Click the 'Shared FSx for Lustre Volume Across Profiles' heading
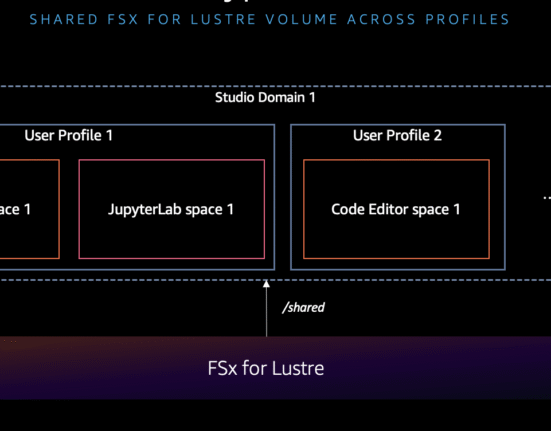The image size is (551, 431). pos(270,19)
